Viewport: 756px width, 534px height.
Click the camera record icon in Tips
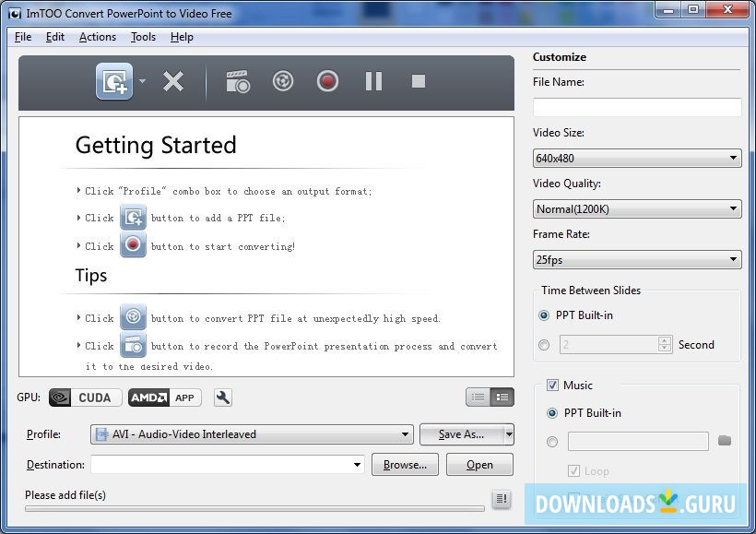tap(133, 345)
